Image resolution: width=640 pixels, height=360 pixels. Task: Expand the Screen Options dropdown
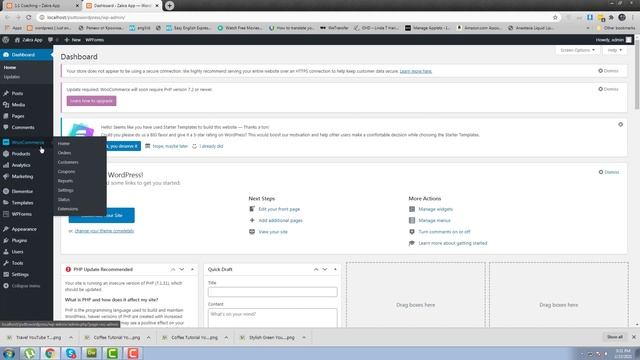point(578,50)
